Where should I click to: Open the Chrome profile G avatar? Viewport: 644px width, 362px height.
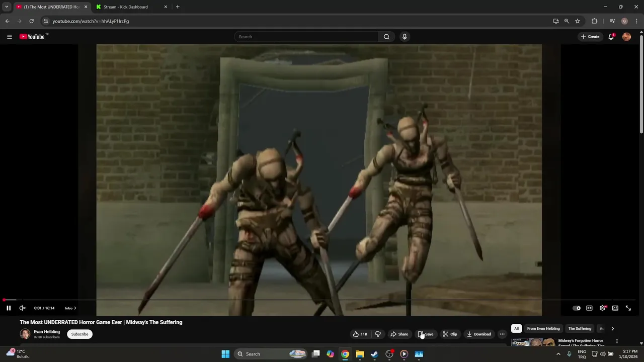tap(624, 21)
